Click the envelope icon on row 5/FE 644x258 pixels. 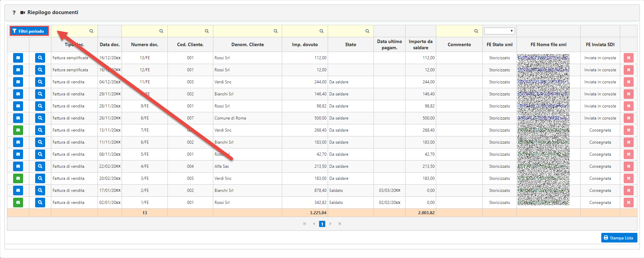pyautogui.click(x=18, y=154)
